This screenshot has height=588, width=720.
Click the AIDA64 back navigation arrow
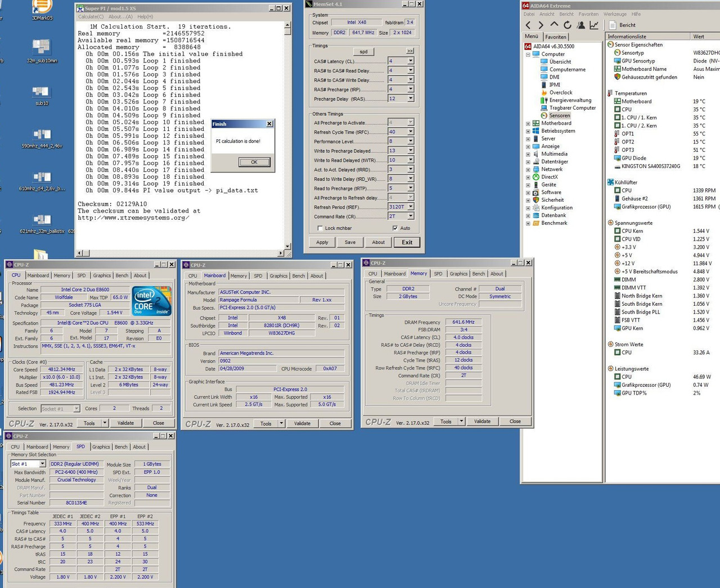tap(528, 25)
